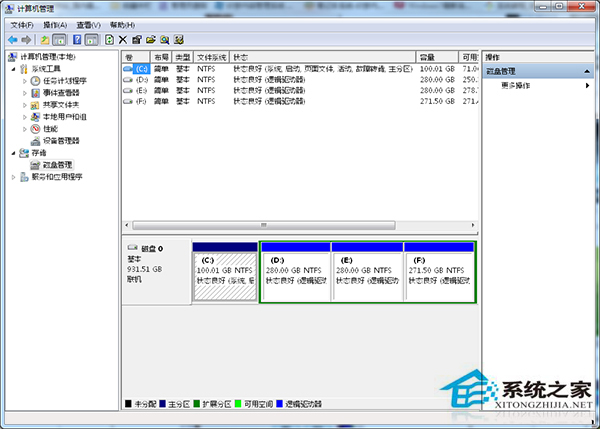Open the 操作(A) menu

[55, 25]
